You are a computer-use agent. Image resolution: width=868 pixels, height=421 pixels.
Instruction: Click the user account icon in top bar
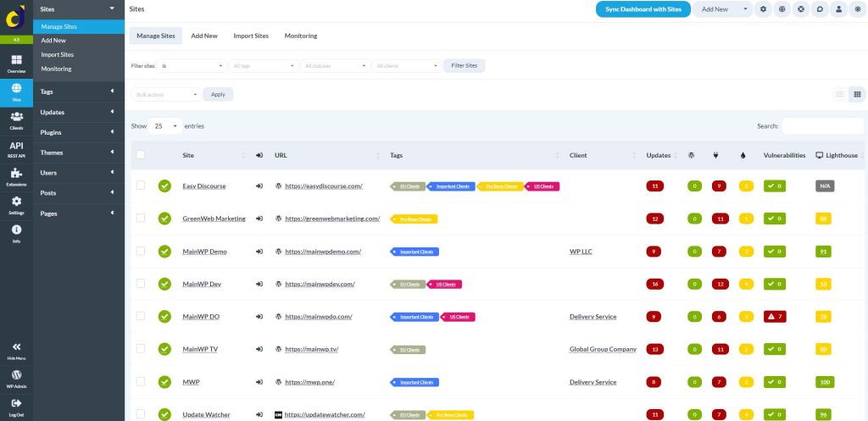click(x=837, y=9)
